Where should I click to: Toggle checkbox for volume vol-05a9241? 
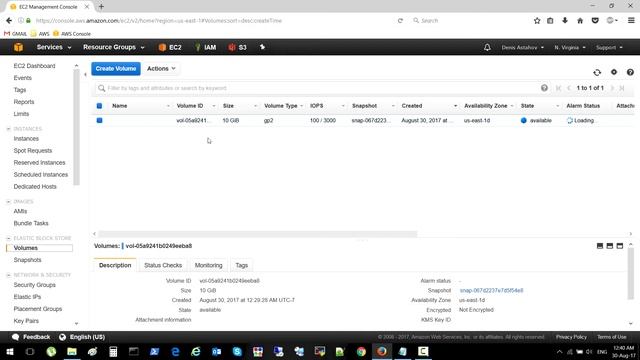tap(100, 120)
